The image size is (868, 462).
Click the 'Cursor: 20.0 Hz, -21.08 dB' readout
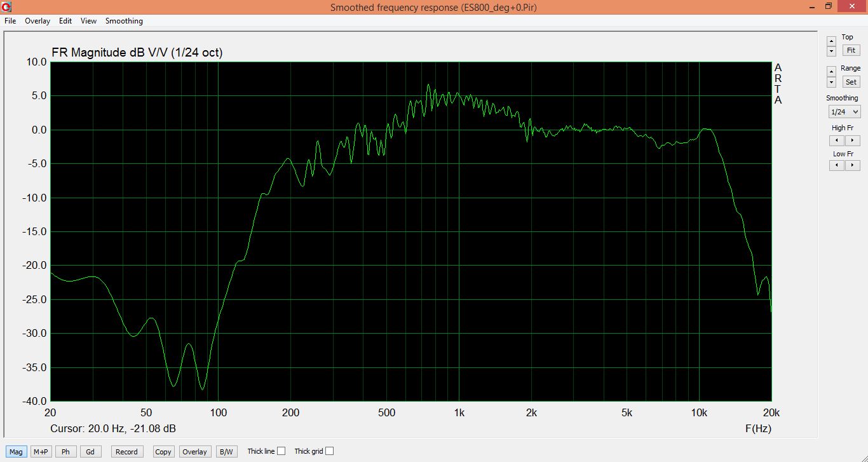(x=113, y=428)
